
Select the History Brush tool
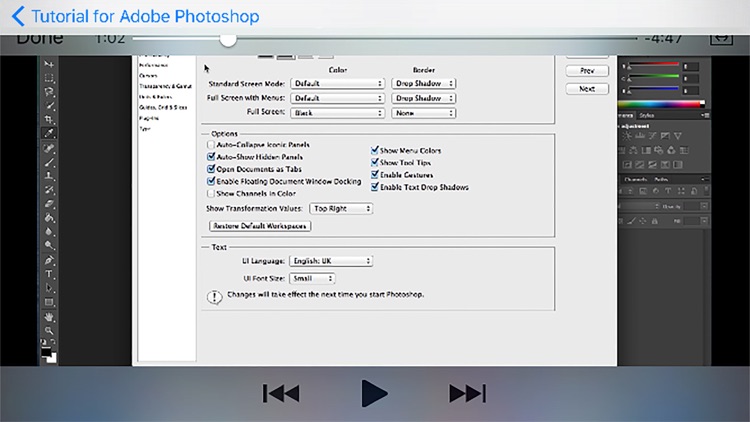point(49,190)
